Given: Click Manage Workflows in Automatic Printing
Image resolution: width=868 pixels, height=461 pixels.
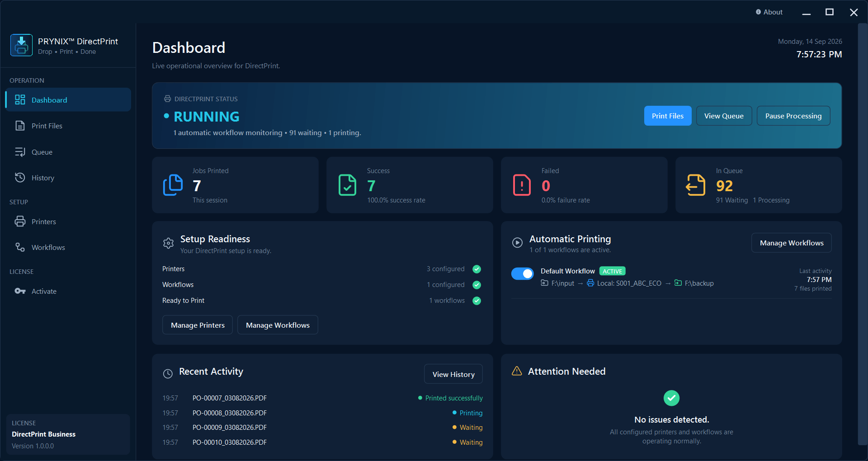Looking at the screenshot, I should pyautogui.click(x=792, y=243).
